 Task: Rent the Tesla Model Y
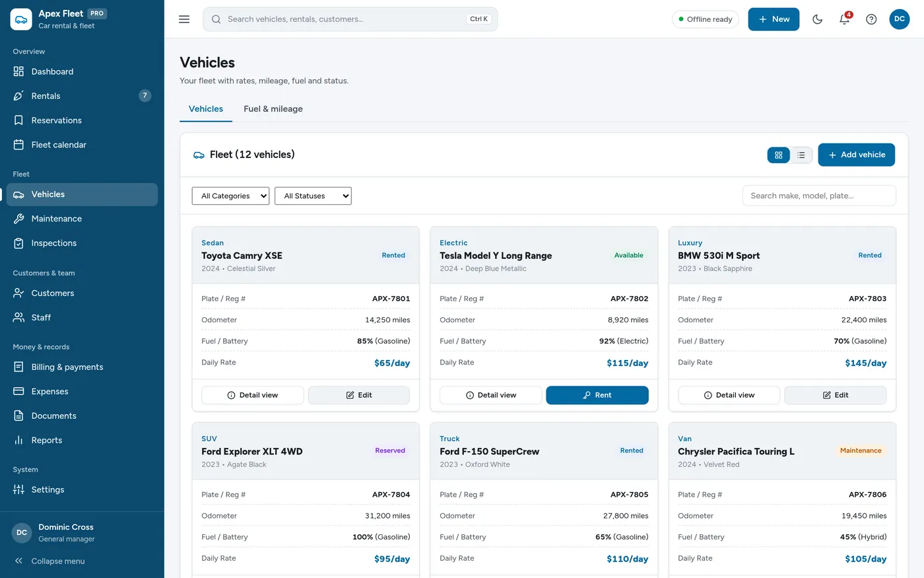pyautogui.click(x=597, y=395)
